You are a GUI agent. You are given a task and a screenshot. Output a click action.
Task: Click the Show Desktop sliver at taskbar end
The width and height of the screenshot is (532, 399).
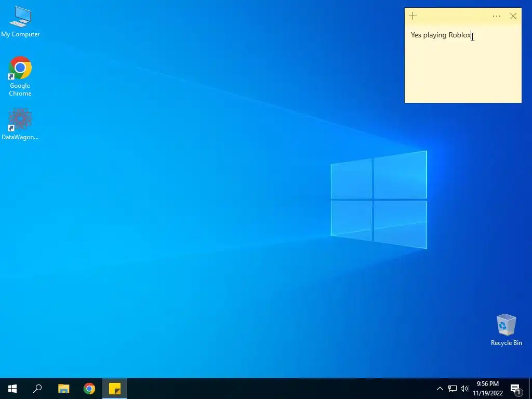point(530,389)
